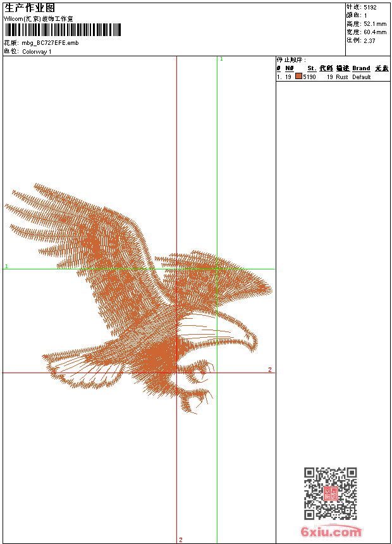The height and width of the screenshot is (544, 392).
Task: Click the 停止顺序 heading
Action: 291,60
